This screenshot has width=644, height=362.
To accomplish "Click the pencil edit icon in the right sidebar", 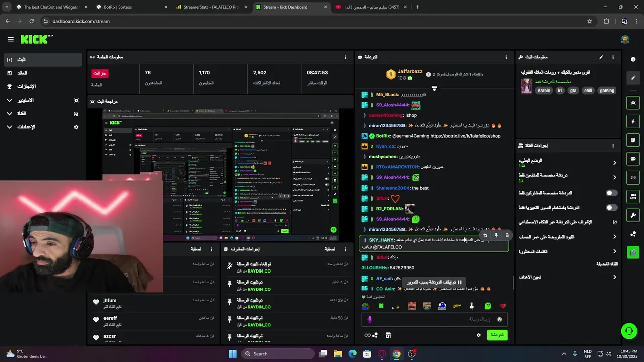I will 633,78.
